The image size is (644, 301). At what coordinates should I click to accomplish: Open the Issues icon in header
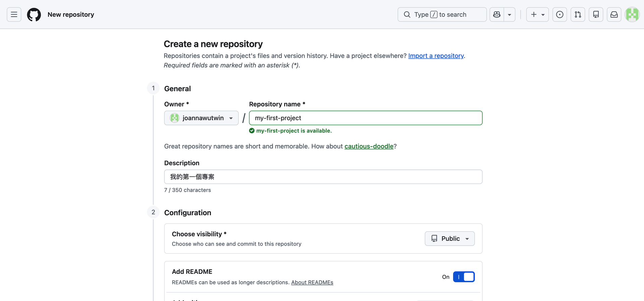point(560,14)
